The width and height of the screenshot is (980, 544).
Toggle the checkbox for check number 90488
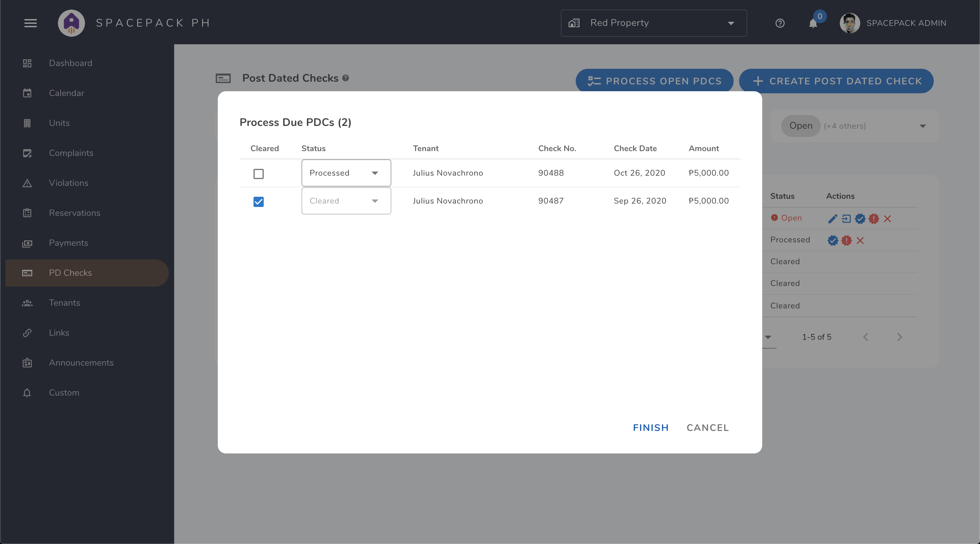click(258, 173)
